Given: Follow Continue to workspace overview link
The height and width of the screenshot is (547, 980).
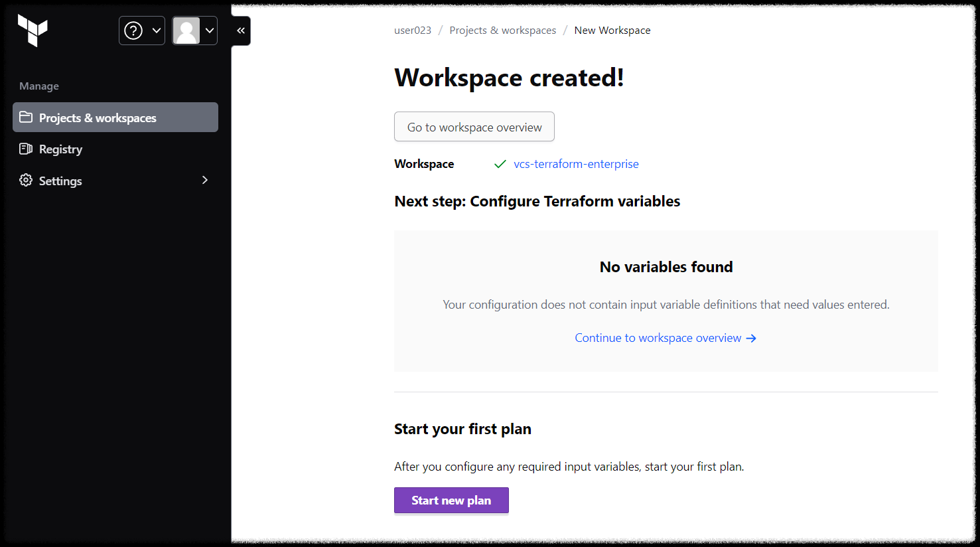Looking at the screenshot, I should [x=665, y=338].
